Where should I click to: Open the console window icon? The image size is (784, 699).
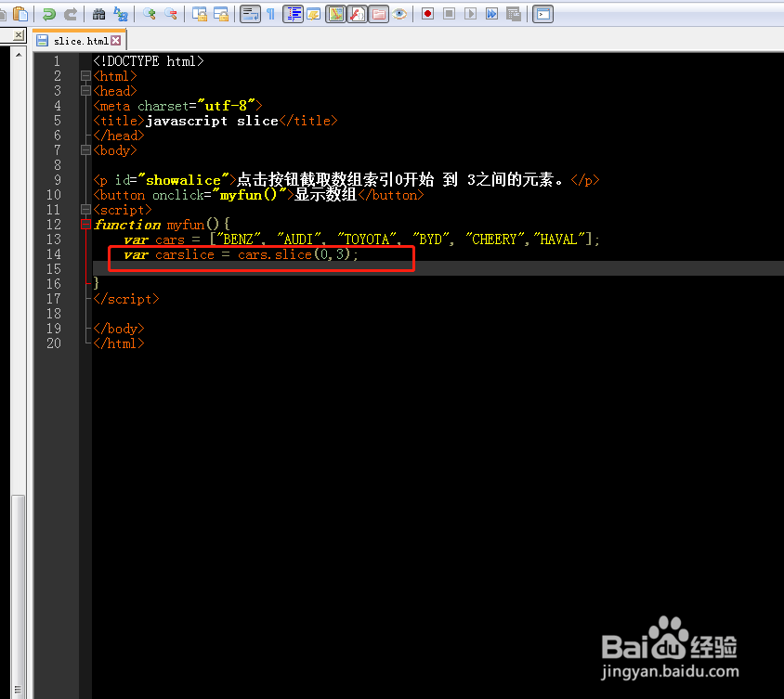[542, 14]
